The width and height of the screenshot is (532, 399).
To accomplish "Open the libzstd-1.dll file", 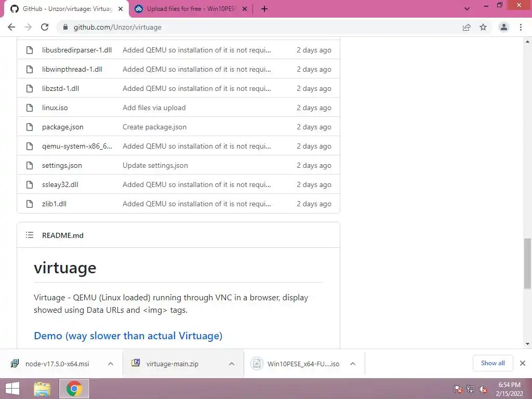I will (x=60, y=88).
